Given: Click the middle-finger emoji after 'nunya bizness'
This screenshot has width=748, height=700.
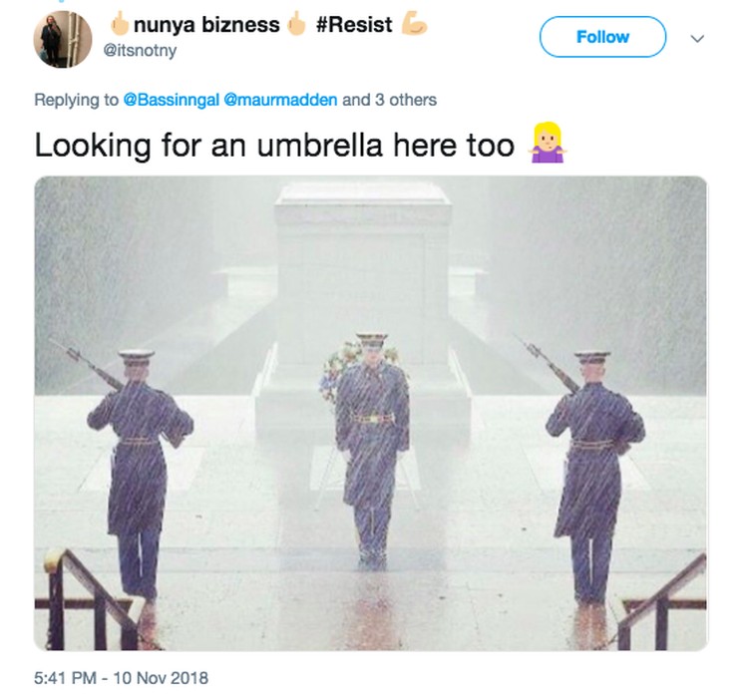Looking at the screenshot, I should coord(296,24).
